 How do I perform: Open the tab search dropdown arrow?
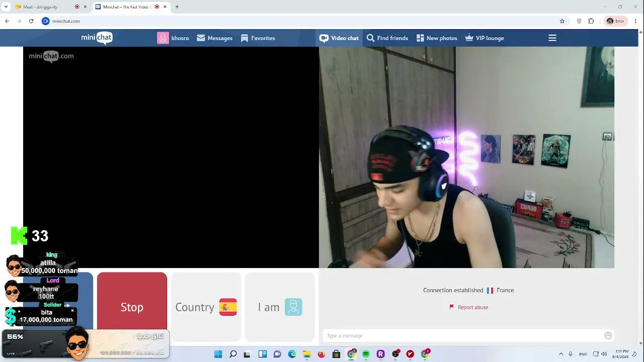coord(6,7)
